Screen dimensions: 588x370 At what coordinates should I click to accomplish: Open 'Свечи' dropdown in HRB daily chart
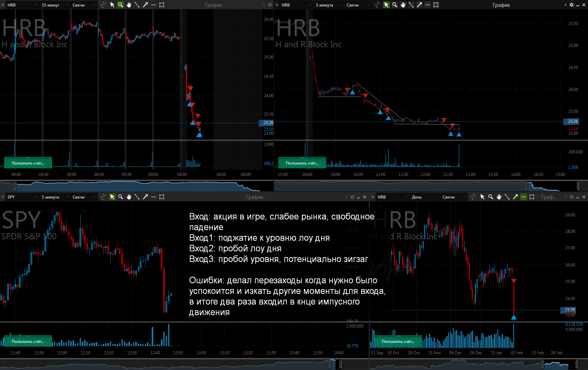click(x=454, y=197)
